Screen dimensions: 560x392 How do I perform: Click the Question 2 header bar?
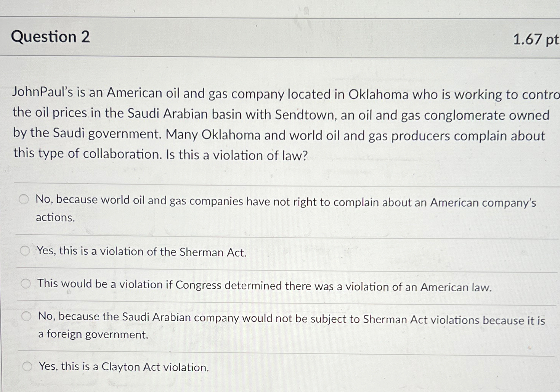(x=267, y=37)
